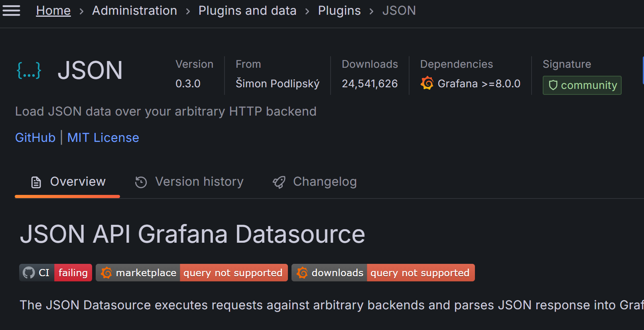Click the community signature badge

coord(582,85)
